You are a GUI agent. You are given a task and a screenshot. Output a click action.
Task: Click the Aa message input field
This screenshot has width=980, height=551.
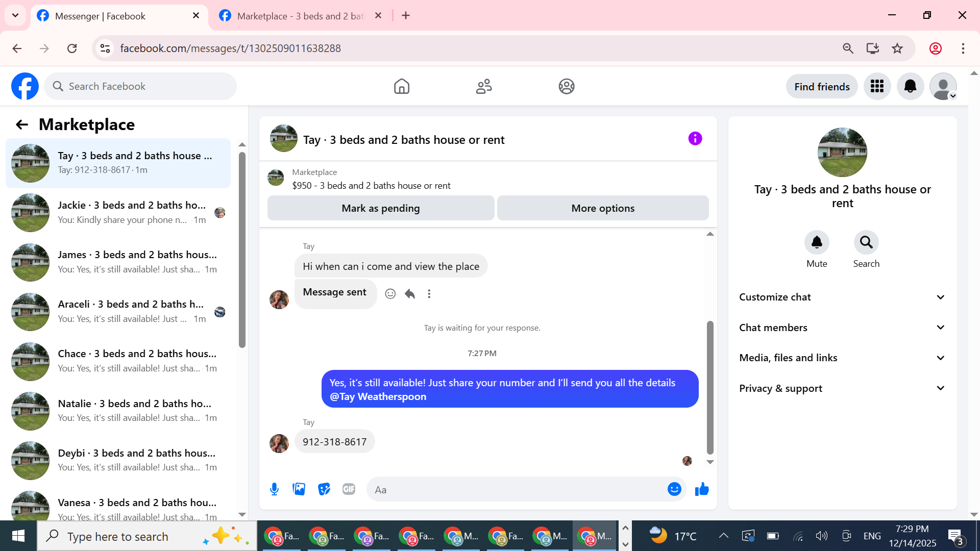(516, 490)
